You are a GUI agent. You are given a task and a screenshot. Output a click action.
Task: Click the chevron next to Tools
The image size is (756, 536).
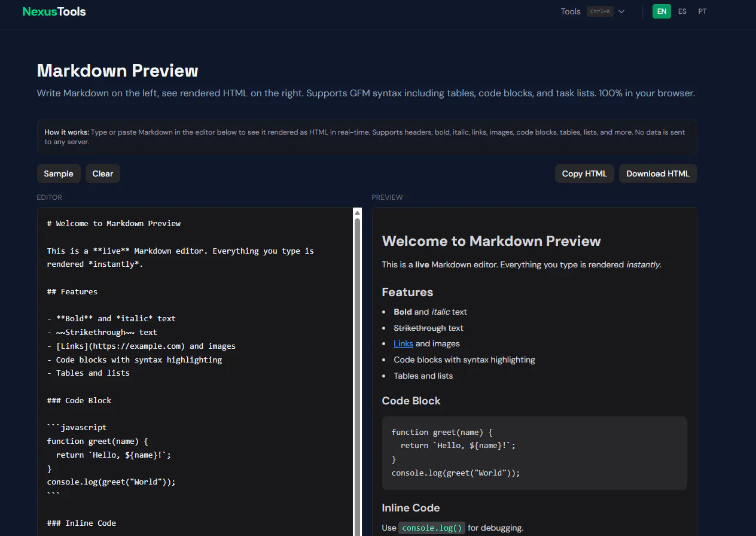click(x=621, y=11)
